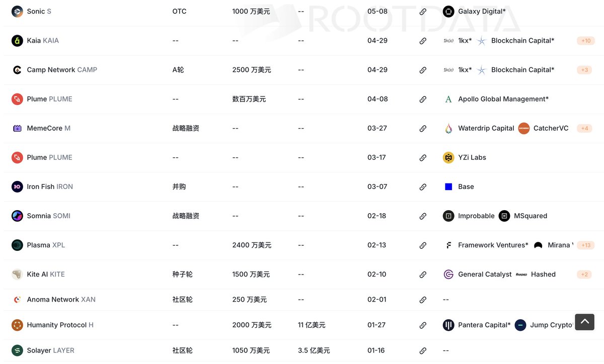Click the Sonic project logo icon

click(18, 12)
